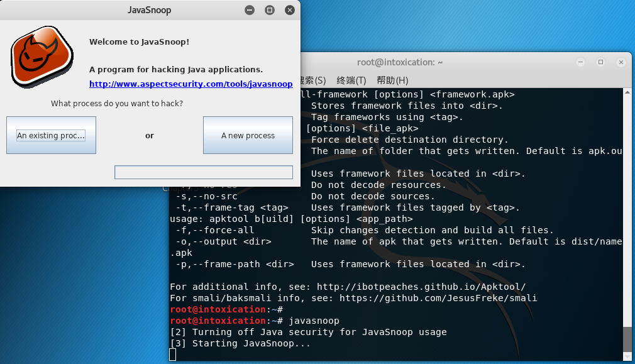Click the JavaSnoop progress bar
Viewport: 635px width, 364px height.
204,172
